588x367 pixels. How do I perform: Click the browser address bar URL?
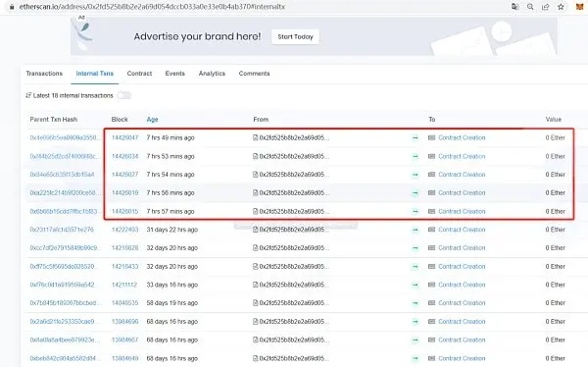(152, 7)
